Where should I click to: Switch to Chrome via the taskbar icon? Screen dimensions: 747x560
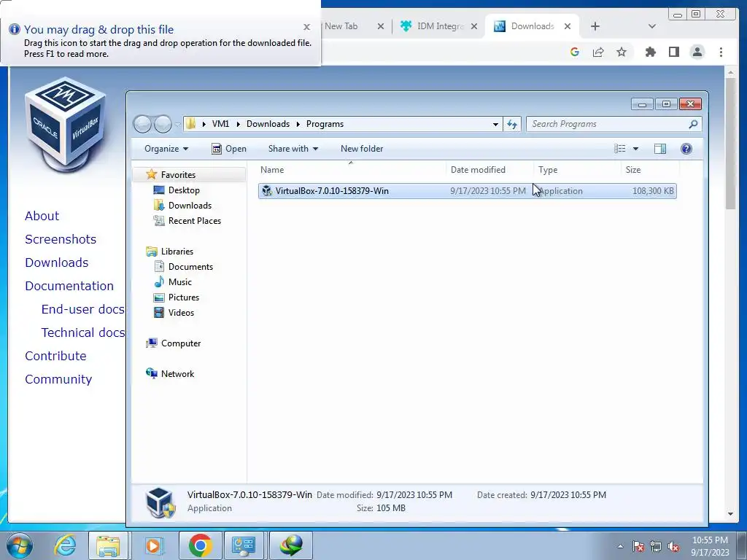click(200, 545)
